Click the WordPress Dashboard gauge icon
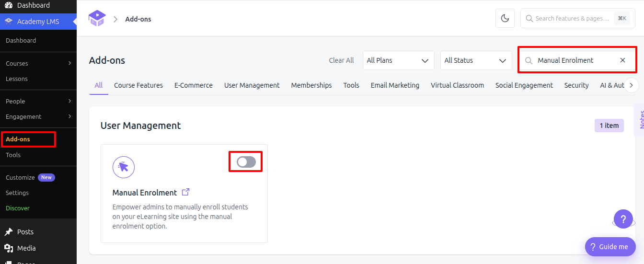Image resolution: width=644 pixels, height=264 pixels. (x=9, y=5)
